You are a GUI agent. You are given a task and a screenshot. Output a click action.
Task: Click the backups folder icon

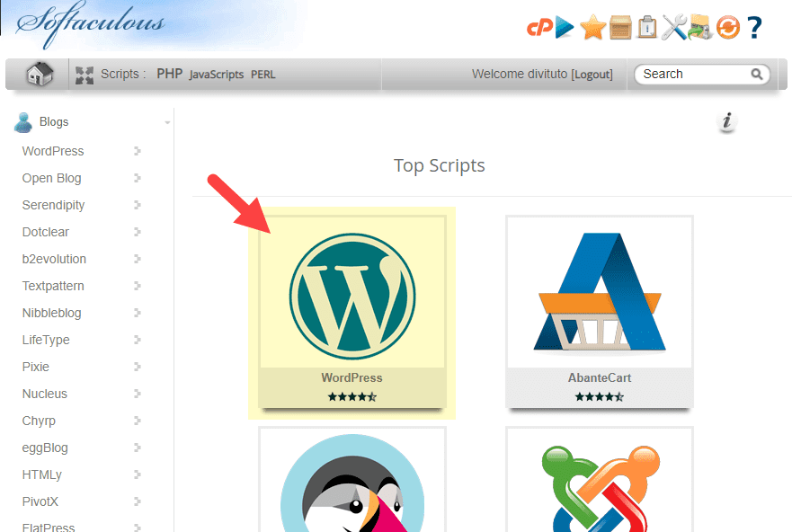[700, 27]
